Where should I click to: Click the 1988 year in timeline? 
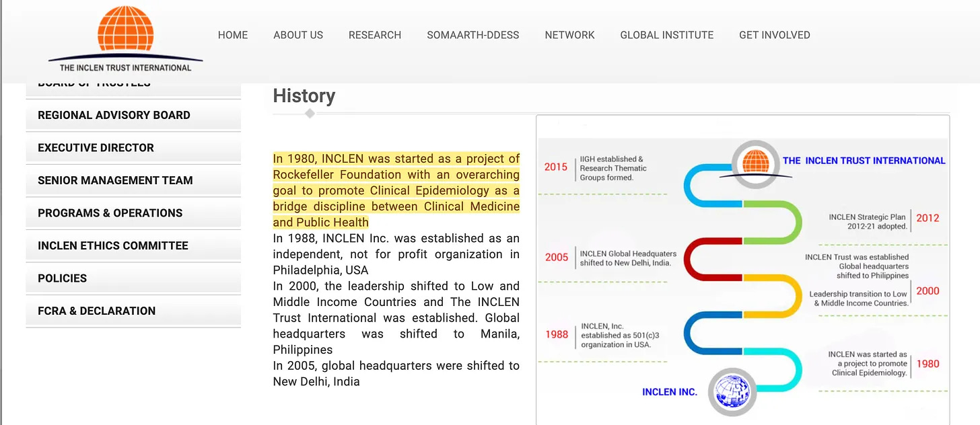click(557, 334)
